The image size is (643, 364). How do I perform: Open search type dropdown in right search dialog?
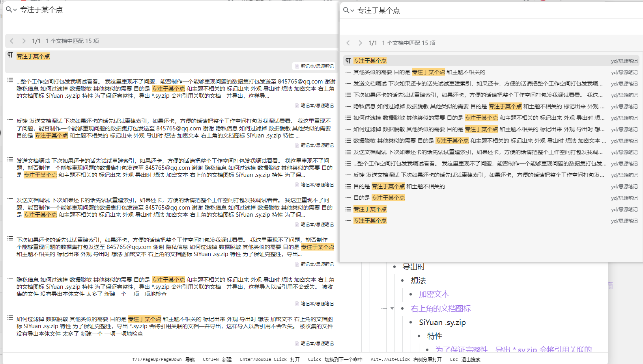tap(348, 10)
